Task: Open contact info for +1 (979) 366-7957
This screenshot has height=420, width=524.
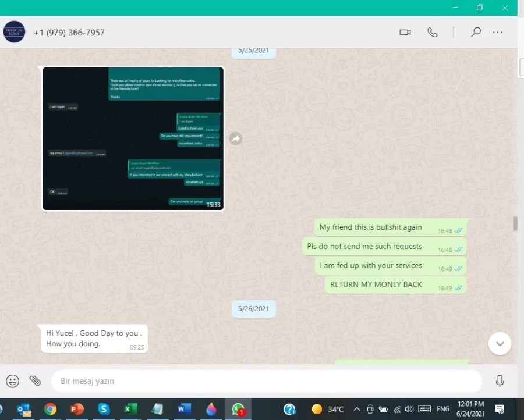Action: click(x=69, y=33)
